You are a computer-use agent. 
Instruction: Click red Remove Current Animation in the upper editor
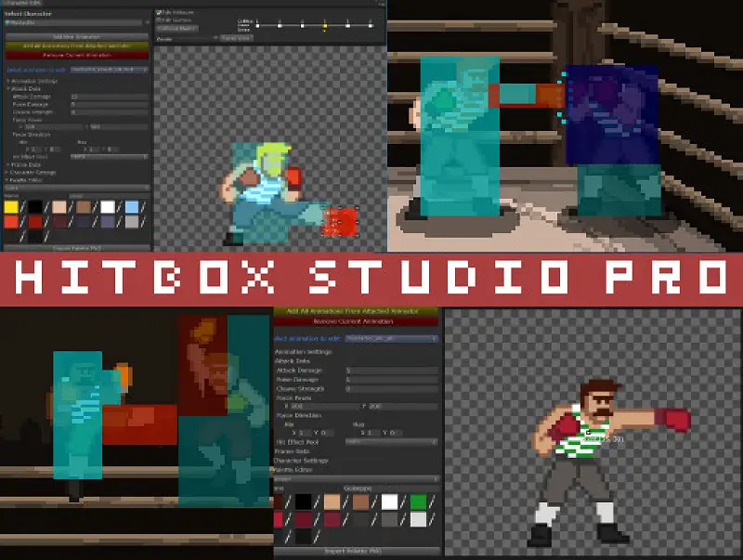pyautogui.click(x=77, y=56)
